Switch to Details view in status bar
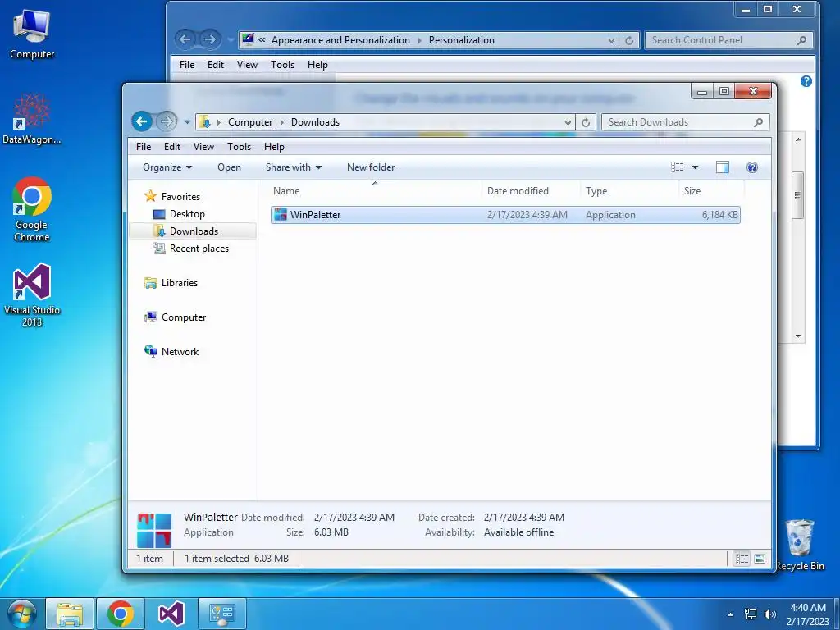 point(742,559)
